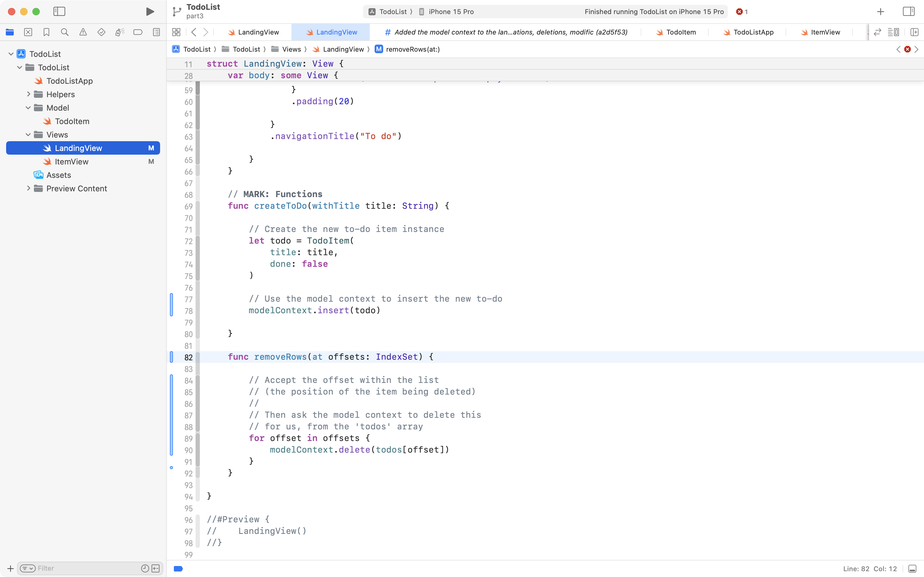The image size is (924, 577).
Task: Expand the Helpers folder
Action: coord(28,94)
